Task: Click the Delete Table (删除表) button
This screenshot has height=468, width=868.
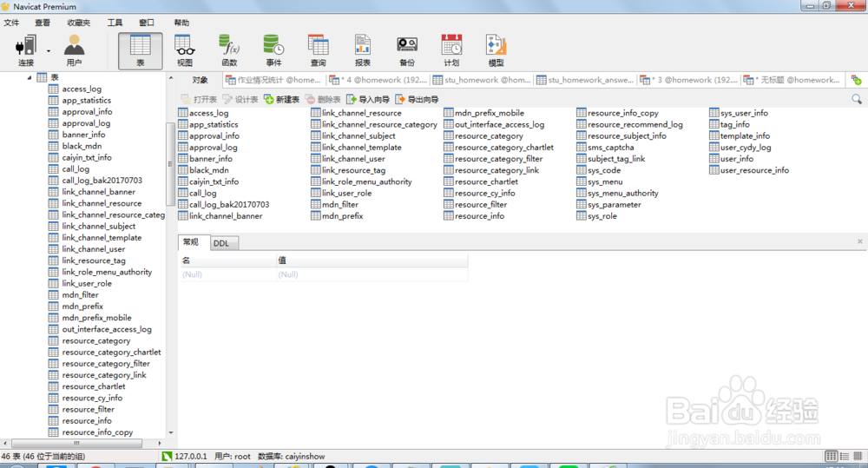Action: (323, 99)
